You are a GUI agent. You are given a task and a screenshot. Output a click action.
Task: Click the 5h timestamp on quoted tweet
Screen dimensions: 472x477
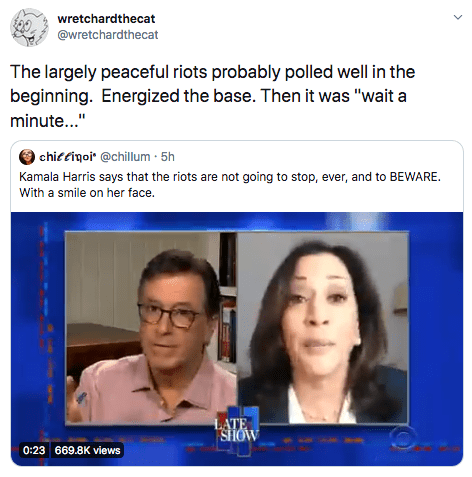pos(168,157)
